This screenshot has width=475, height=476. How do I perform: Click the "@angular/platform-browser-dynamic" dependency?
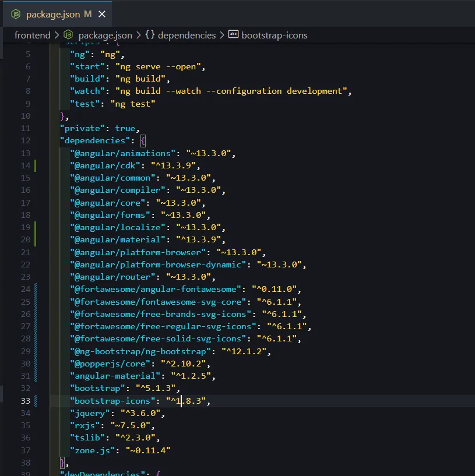[158, 265]
